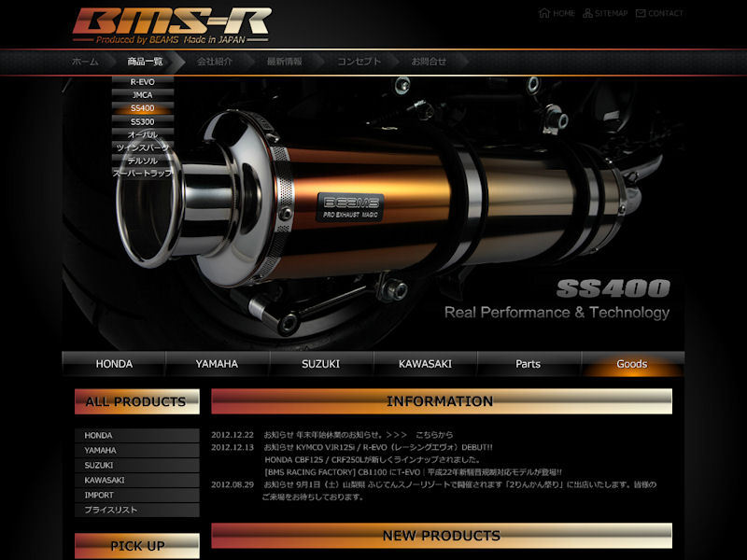Choose デルソル from the product submenu
This screenshot has width=747, height=560.
[x=143, y=161]
